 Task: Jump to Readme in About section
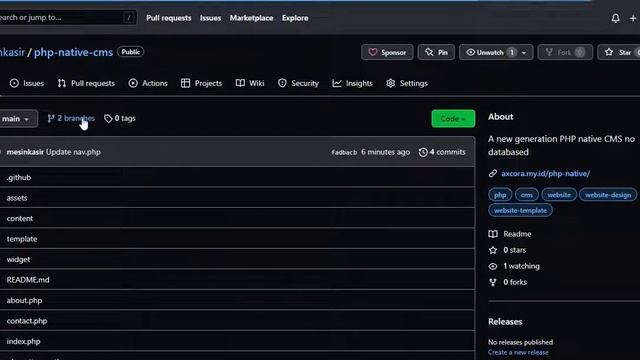tap(517, 234)
